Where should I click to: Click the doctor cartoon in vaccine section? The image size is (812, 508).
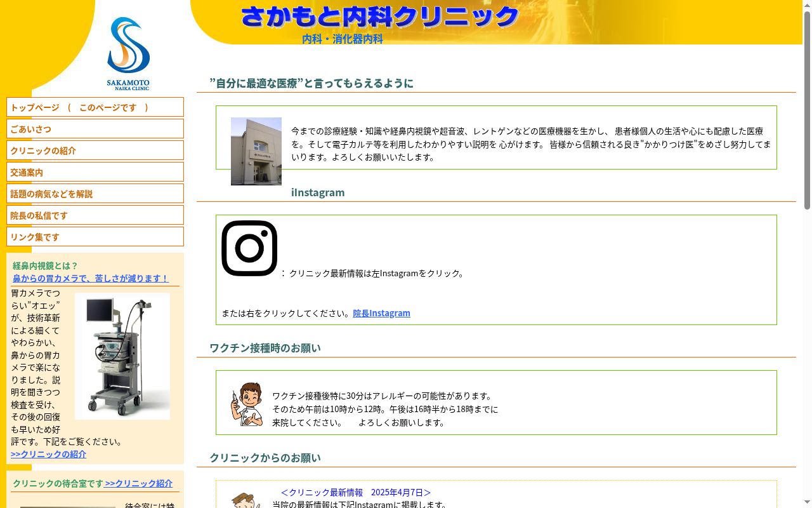tap(247, 404)
